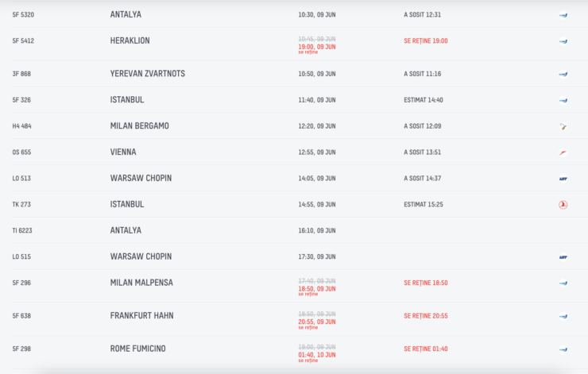Click Turkish Airlines logo on TK 273

(563, 205)
